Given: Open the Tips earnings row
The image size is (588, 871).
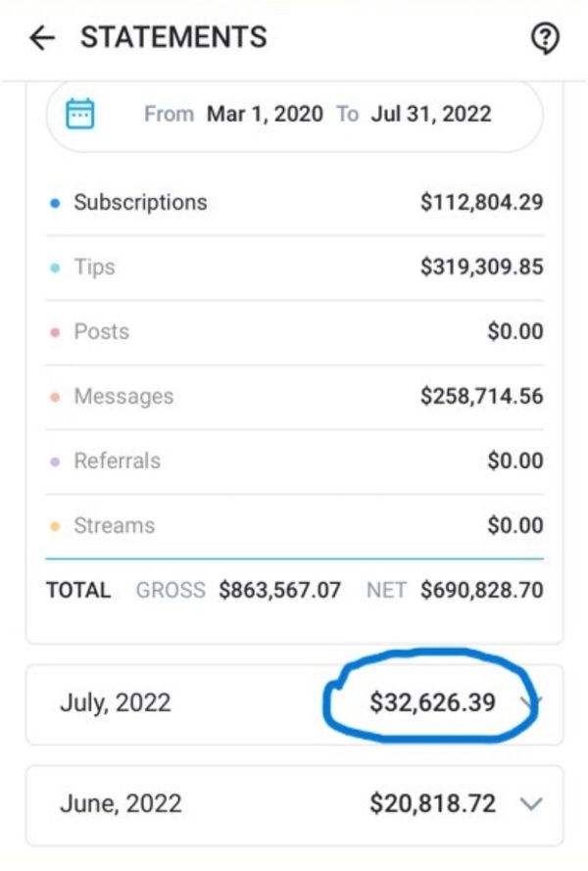Looking at the screenshot, I should (x=295, y=267).
